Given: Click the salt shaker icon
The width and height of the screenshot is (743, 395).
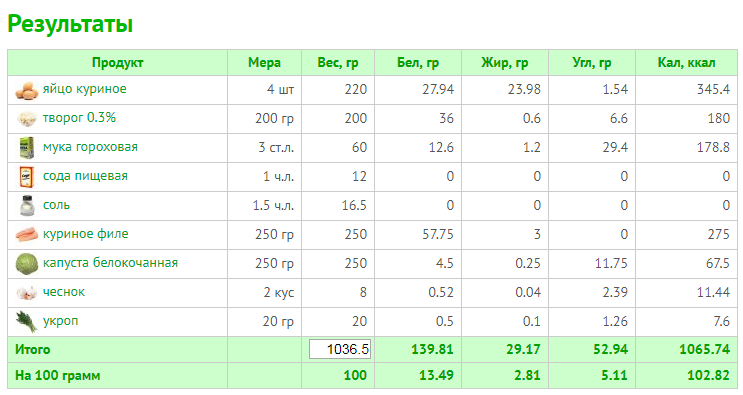Looking at the screenshot, I should 27,206.
